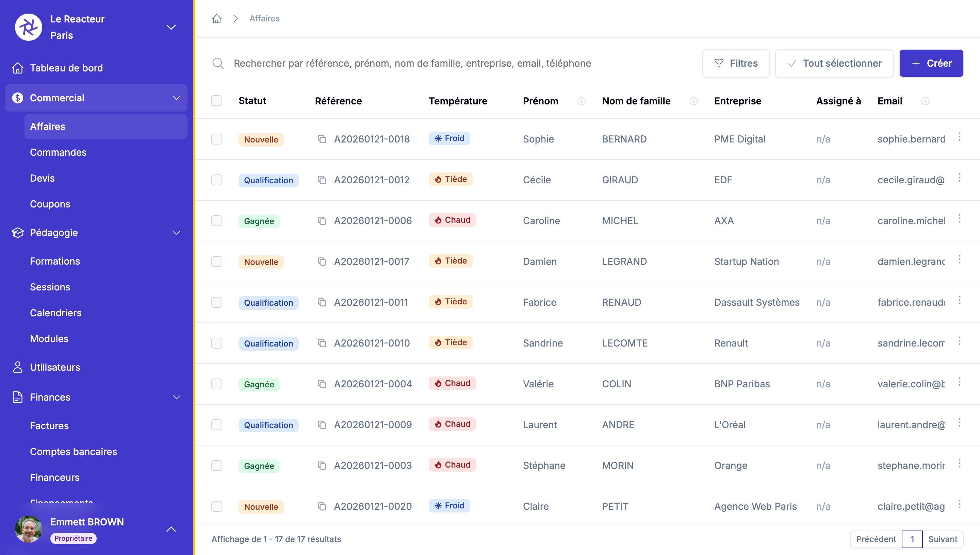Click the Finances document icon
The height and width of the screenshot is (555, 980).
coord(18,397)
